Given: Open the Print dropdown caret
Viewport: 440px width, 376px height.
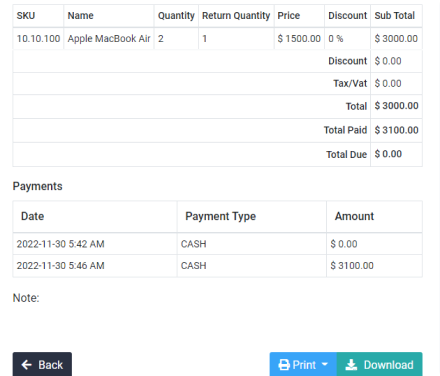Looking at the screenshot, I should [x=325, y=365].
